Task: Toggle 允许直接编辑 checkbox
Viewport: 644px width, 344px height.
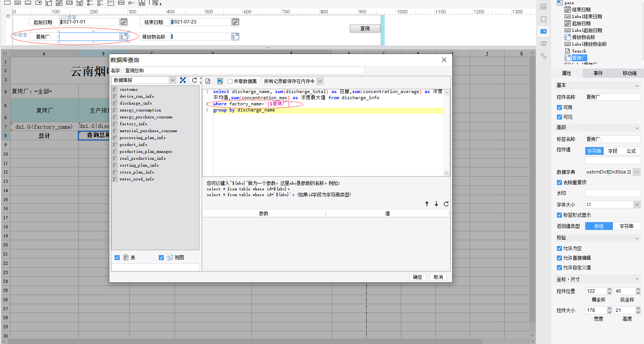Action: tap(559, 258)
